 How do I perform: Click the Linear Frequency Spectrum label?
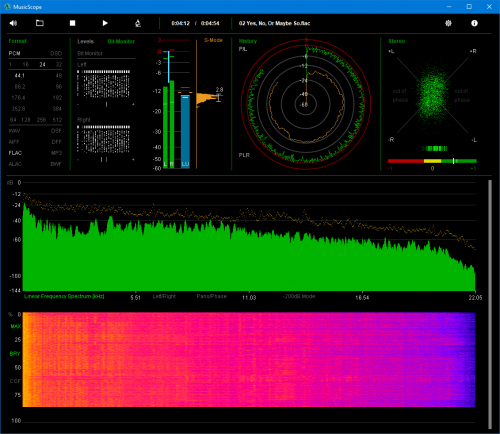click(x=64, y=296)
